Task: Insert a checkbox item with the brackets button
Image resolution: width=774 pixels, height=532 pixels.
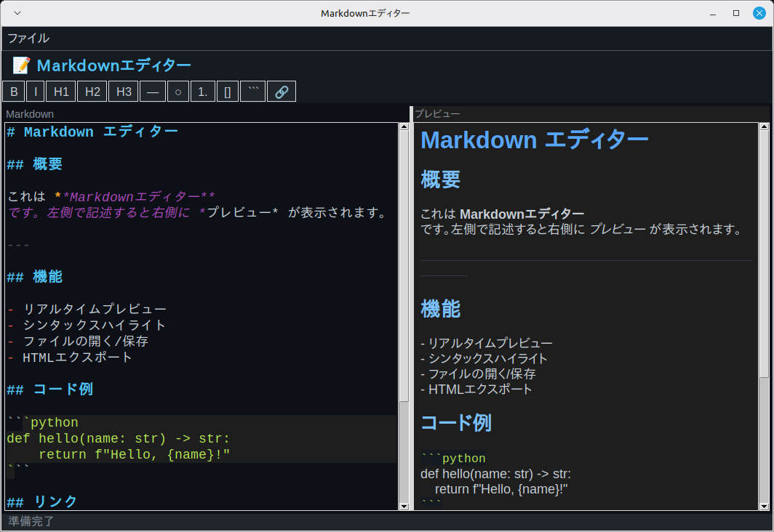Action: 228,92
